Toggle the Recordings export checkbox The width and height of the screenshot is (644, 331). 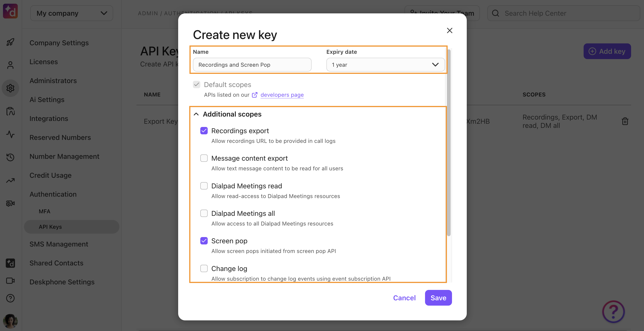click(x=204, y=131)
